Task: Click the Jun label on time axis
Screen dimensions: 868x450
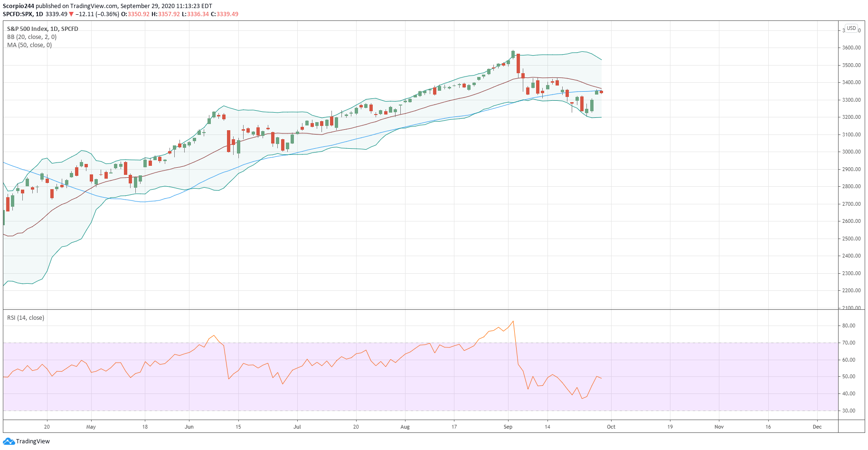Action: pyautogui.click(x=189, y=427)
